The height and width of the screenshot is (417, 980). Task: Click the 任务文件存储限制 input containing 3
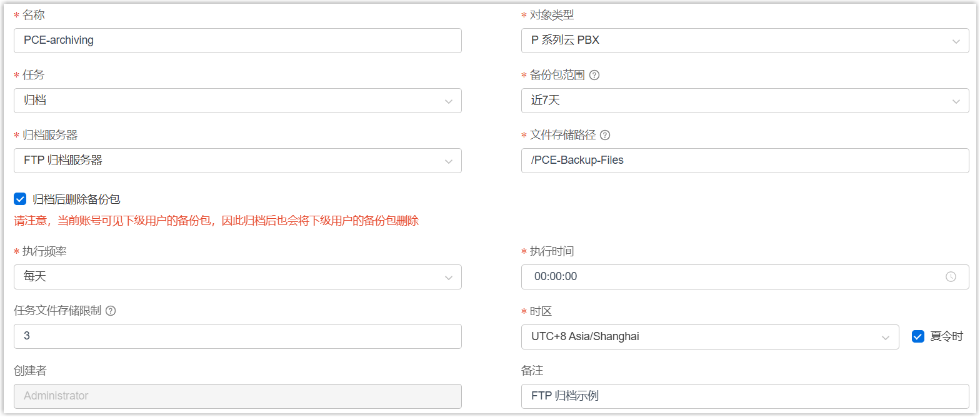[237, 336]
